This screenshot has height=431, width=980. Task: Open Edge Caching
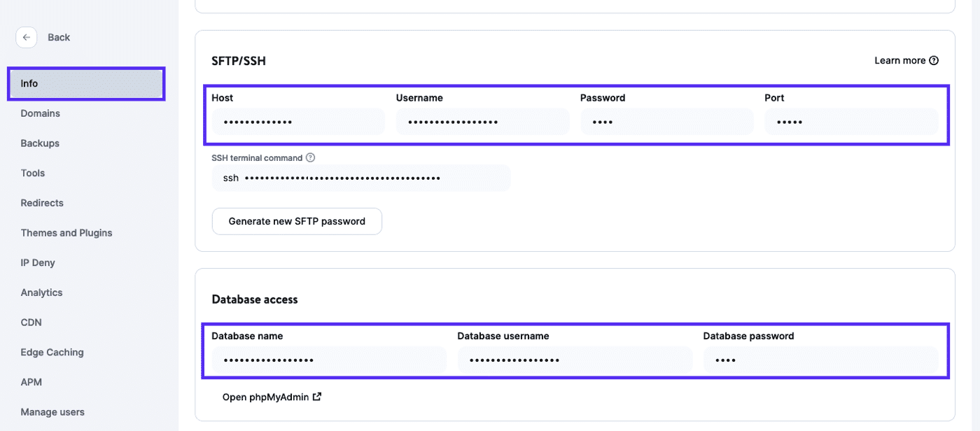[x=52, y=352]
